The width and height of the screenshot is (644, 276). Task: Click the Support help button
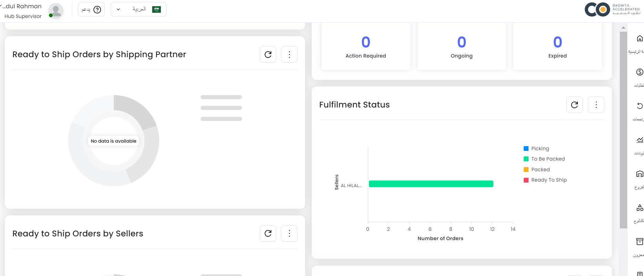tap(91, 9)
